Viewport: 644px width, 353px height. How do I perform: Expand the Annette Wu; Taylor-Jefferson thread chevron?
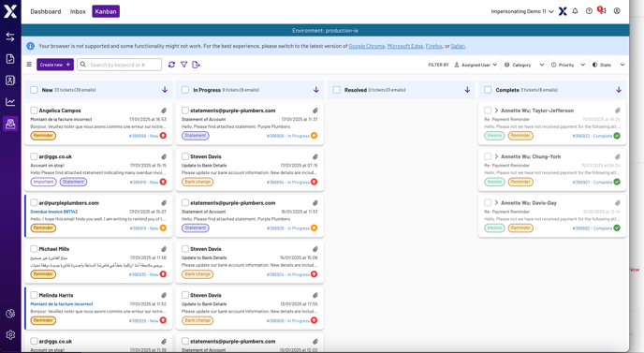(x=496, y=110)
